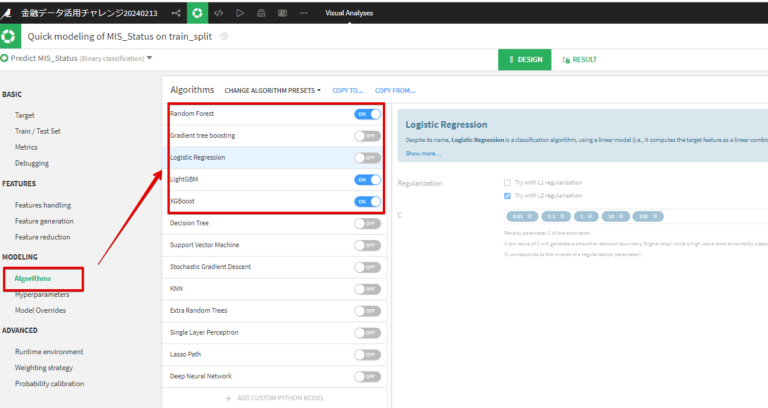Enable the Gradient tree boosting switch

pyautogui.click(x=367, y=136)
